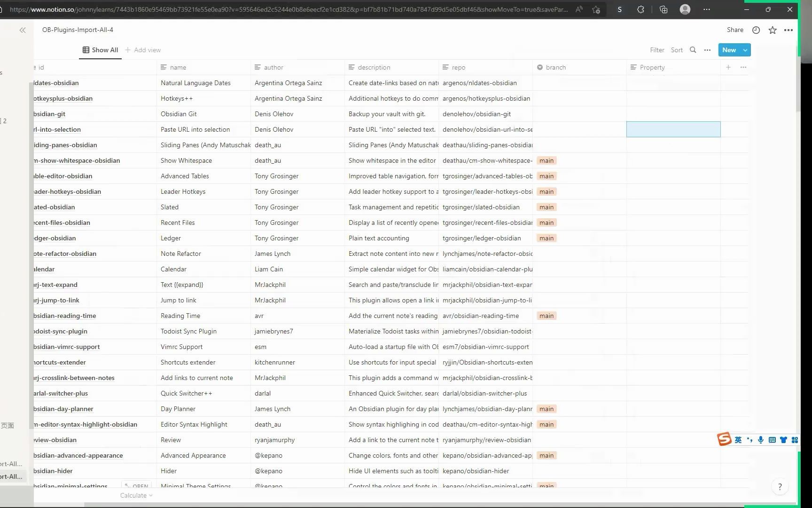
Task: Expand the New button dropdown arrow
Action: (745, 50)
